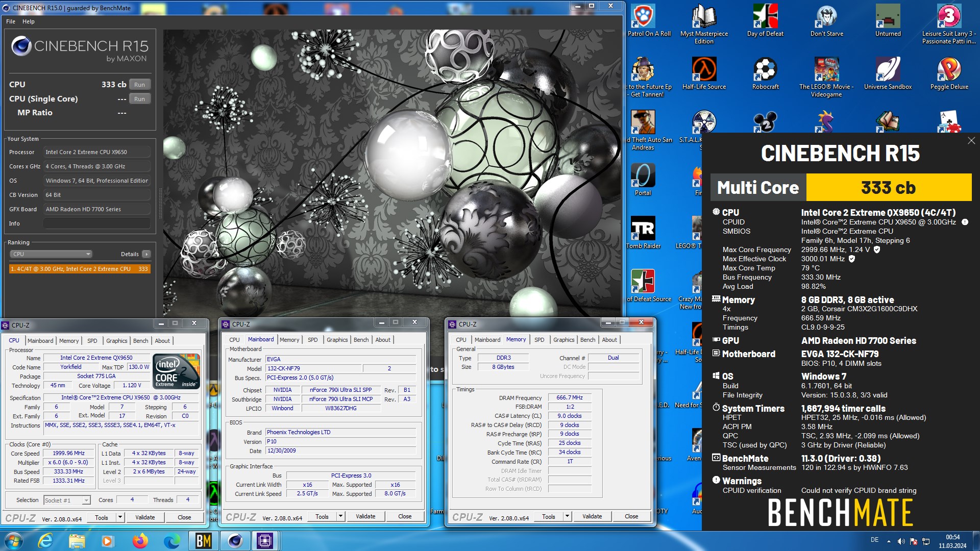This screenshot has height=551, width=980.
Task: Switch to Mainboard tab in first CPU-Z window
Action: [40, 341]
